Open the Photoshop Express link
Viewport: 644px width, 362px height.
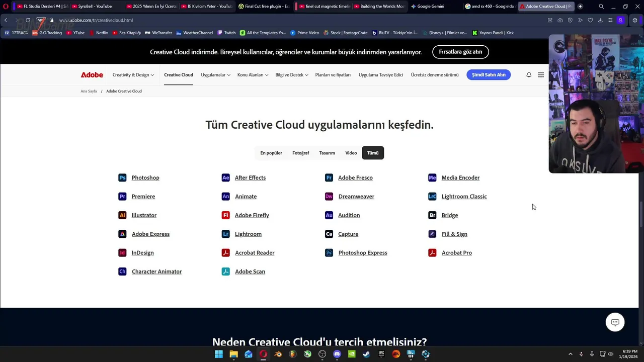[x=363, y=253]
